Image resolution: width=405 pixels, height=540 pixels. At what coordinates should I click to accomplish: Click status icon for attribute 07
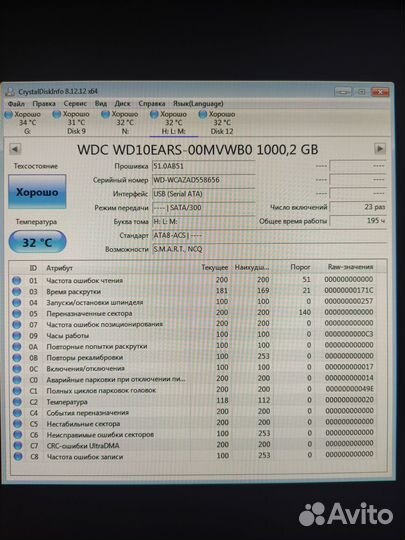[x=17, y=325]
